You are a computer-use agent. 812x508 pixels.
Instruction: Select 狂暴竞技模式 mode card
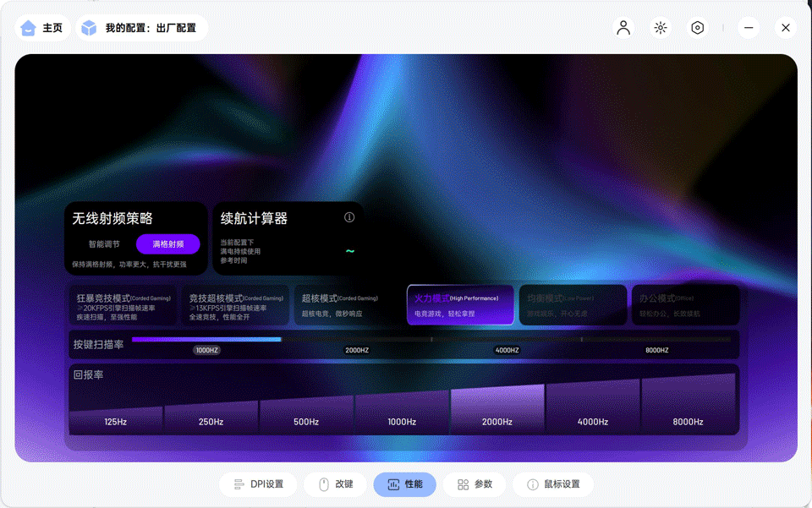(123, 306)
